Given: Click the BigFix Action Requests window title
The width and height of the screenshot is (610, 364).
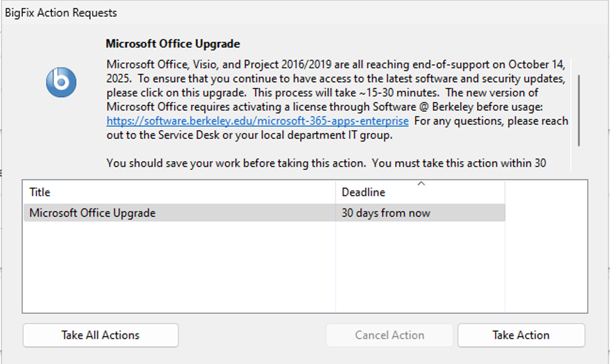Looking at the screenshot, I should coord(61,13).
